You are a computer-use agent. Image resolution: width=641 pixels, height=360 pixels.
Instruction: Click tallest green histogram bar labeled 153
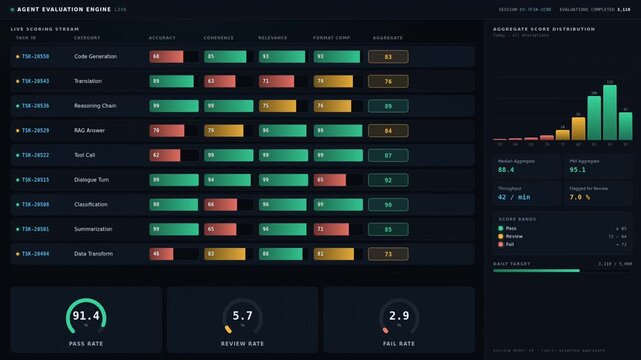pos(610,112)
